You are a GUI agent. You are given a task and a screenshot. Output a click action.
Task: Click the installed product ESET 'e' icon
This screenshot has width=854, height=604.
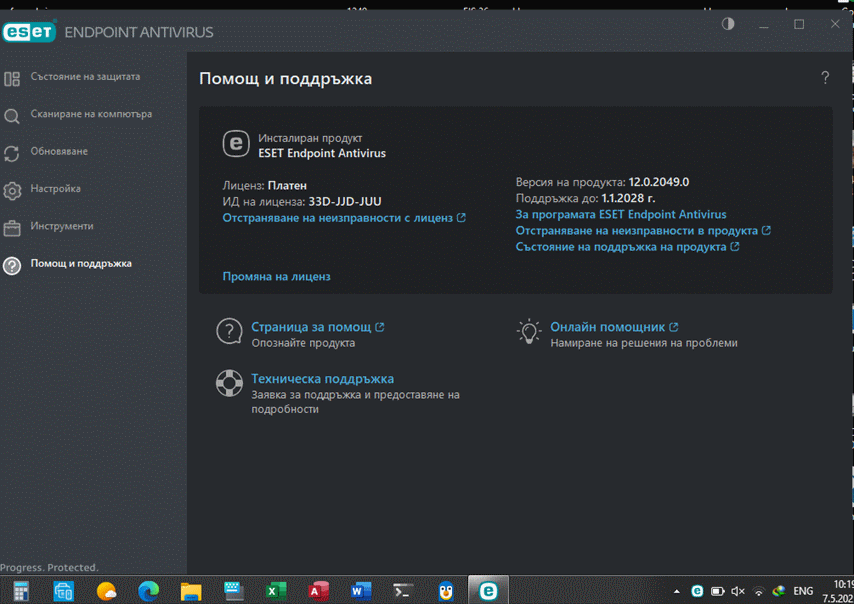[236, 144]
